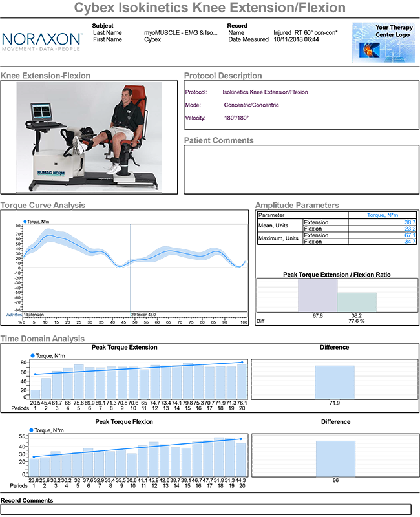This screenshot has width=420, height=517.
Task: Click the report title Cybex Isokinetics Knee Extension/Flexion
Action: pyautogui.click(x=209, y=8)
